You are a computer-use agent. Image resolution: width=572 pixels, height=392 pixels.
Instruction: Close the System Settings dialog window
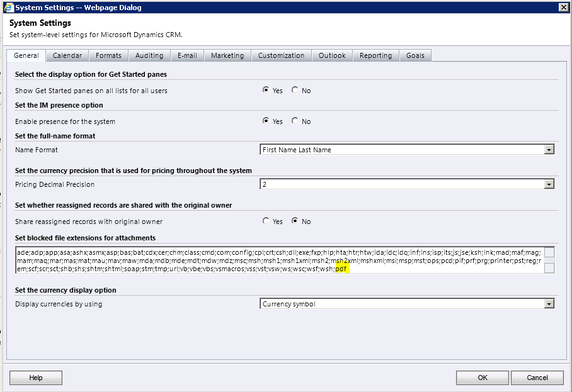pos(563,8)
